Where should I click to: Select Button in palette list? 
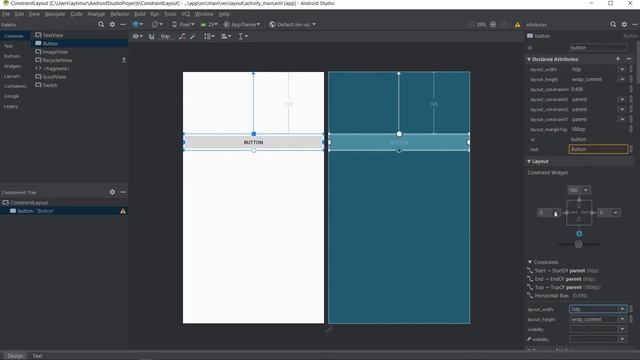[x=80, y=43]
